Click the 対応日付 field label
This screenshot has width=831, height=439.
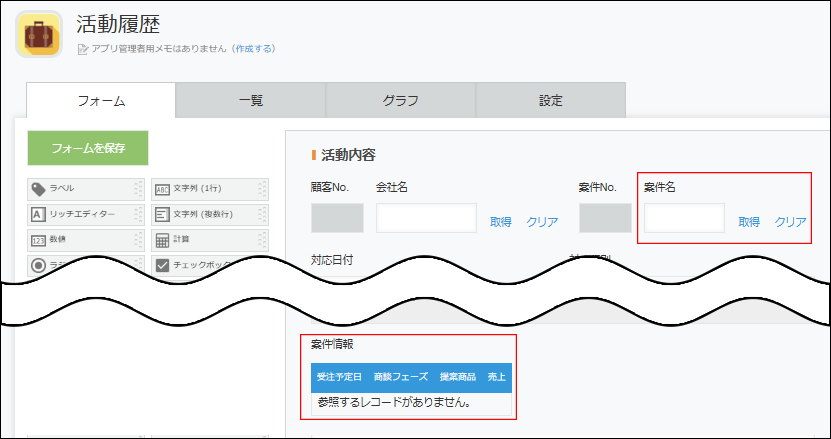(332, 260)
